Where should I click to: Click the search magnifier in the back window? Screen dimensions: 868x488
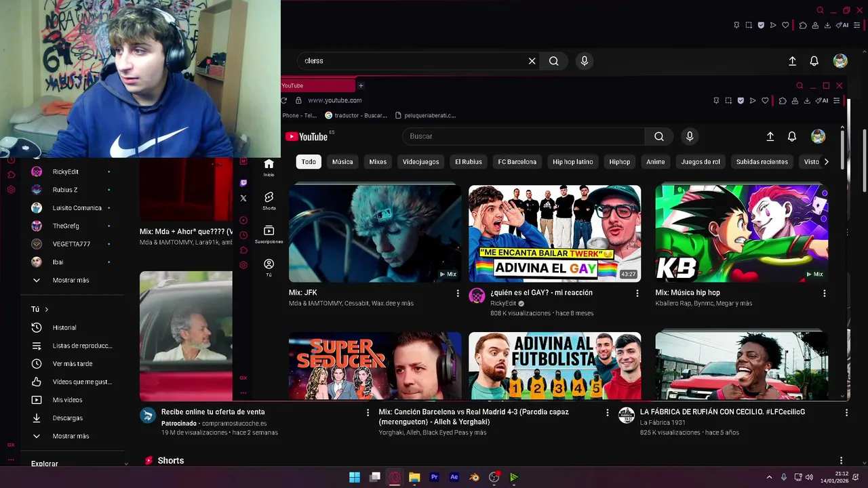pos(554,61)
